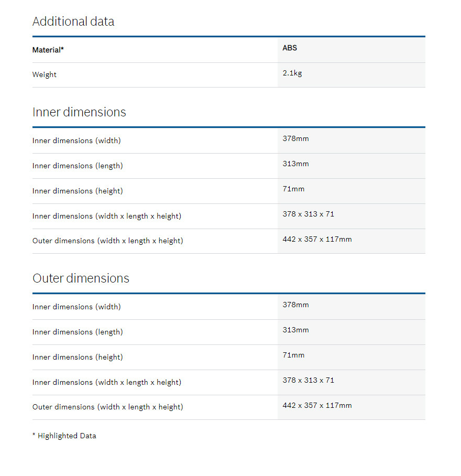Click the "Outer dimensions" section heading
This screenshot has width=461, height=476.
coord(81,278)
